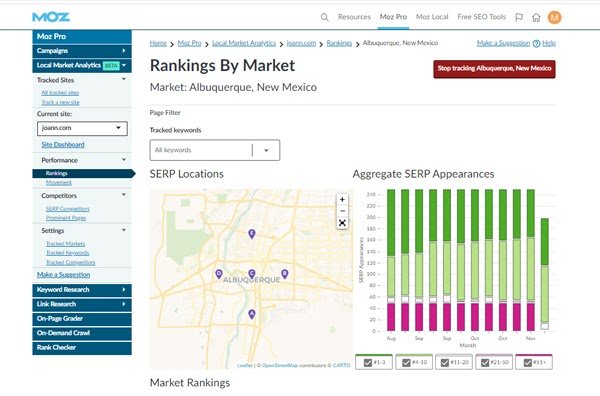This screenshot has width=600, height=396.
Task: Select map pin A
Action: [251, 314]
